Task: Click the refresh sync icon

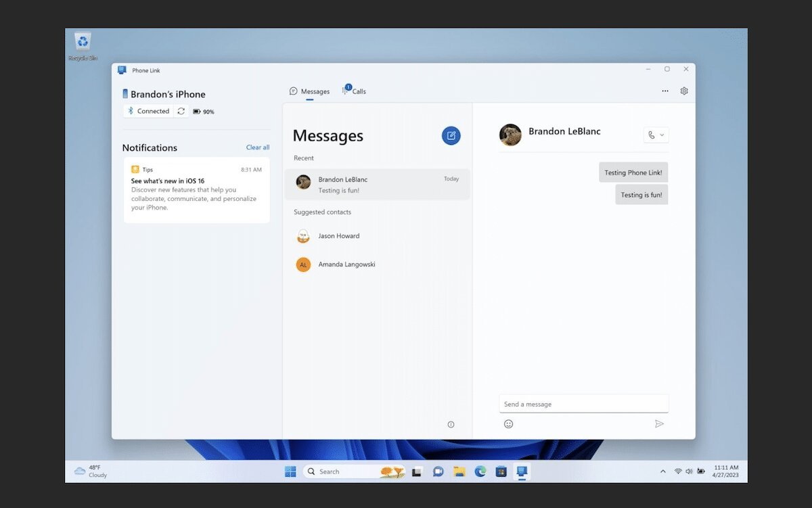Action: [x=181, y=111]
